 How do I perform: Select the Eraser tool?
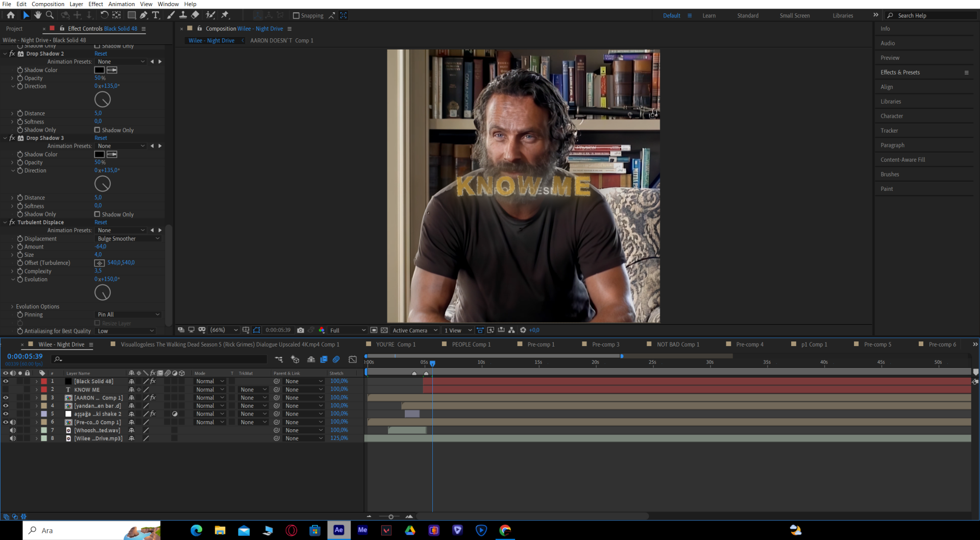click(195, 15)
